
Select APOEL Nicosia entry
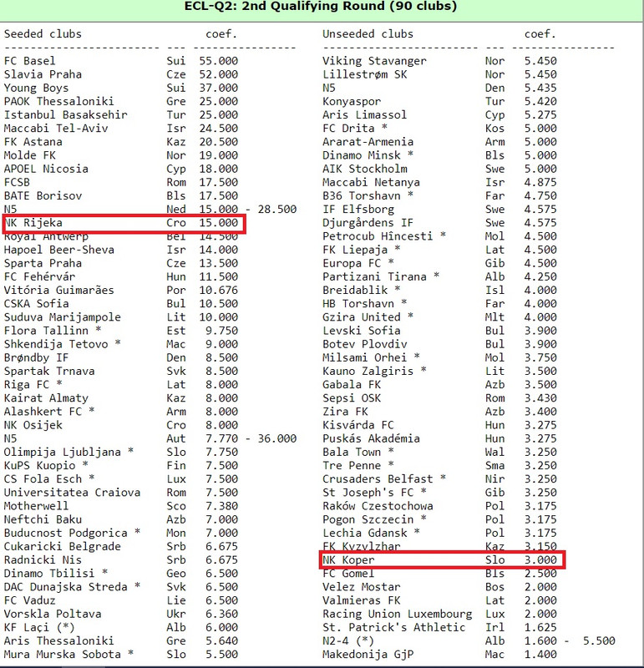[46, 169]
